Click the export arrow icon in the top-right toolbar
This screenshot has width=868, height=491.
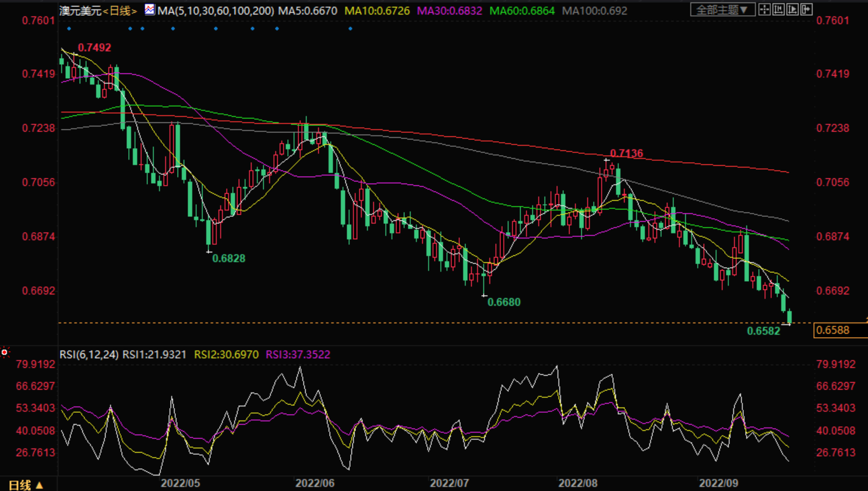click(x=806, y=9)
